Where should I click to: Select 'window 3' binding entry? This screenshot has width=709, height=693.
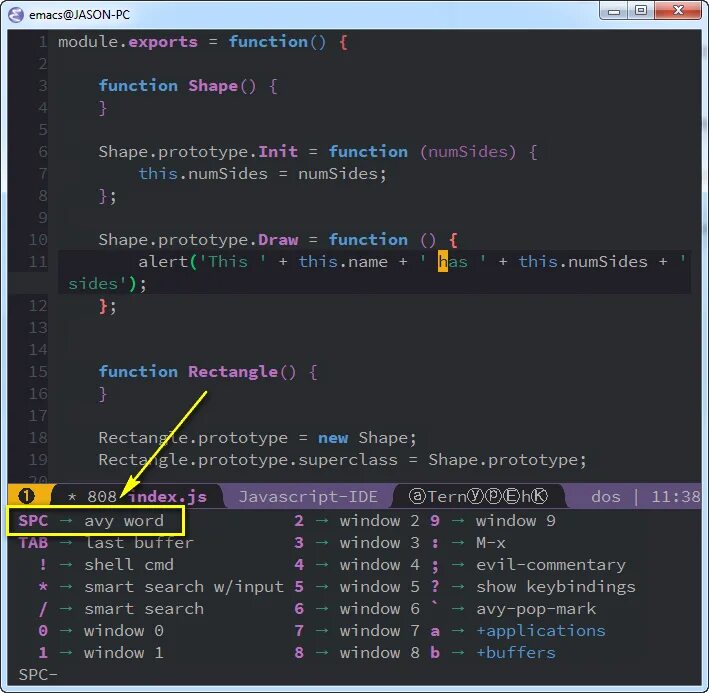pos(356,542)
